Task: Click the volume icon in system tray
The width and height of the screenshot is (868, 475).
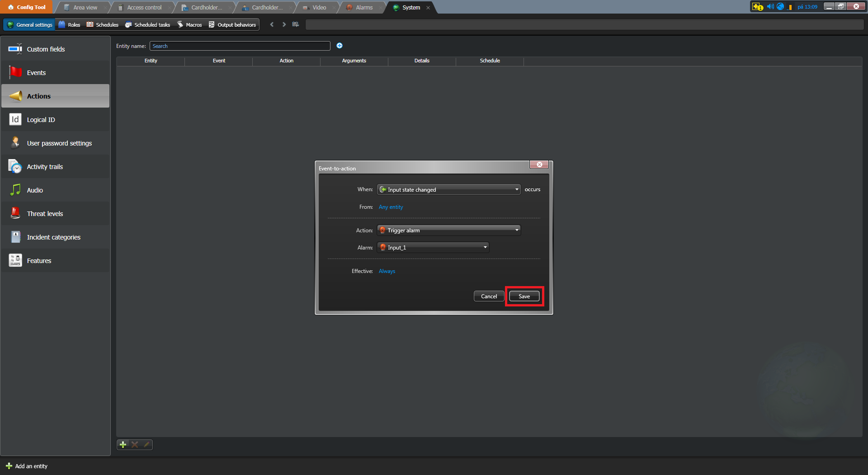Action: [x=770, y=7]
